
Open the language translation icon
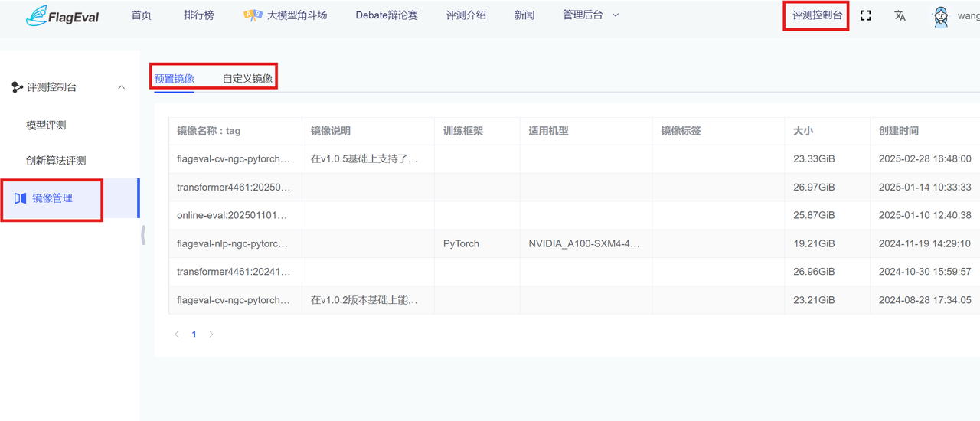tap(900, 15)
